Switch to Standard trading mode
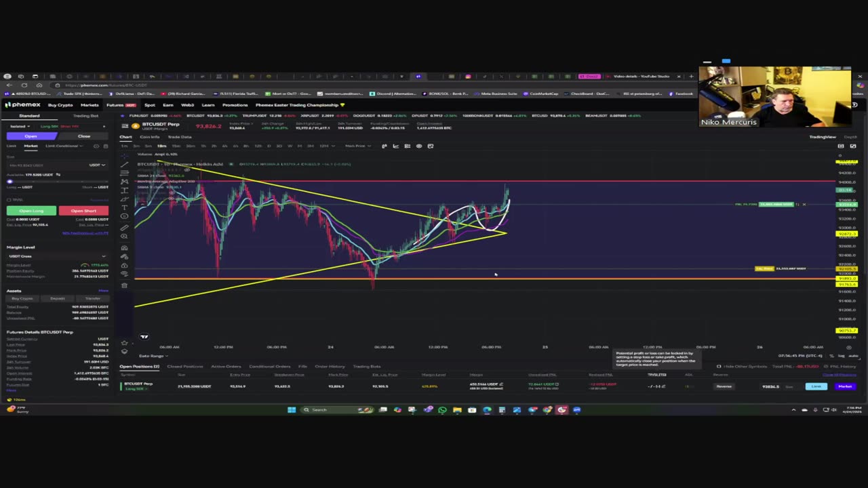Viewport: 868px width, 488px height. click(29, 116)
